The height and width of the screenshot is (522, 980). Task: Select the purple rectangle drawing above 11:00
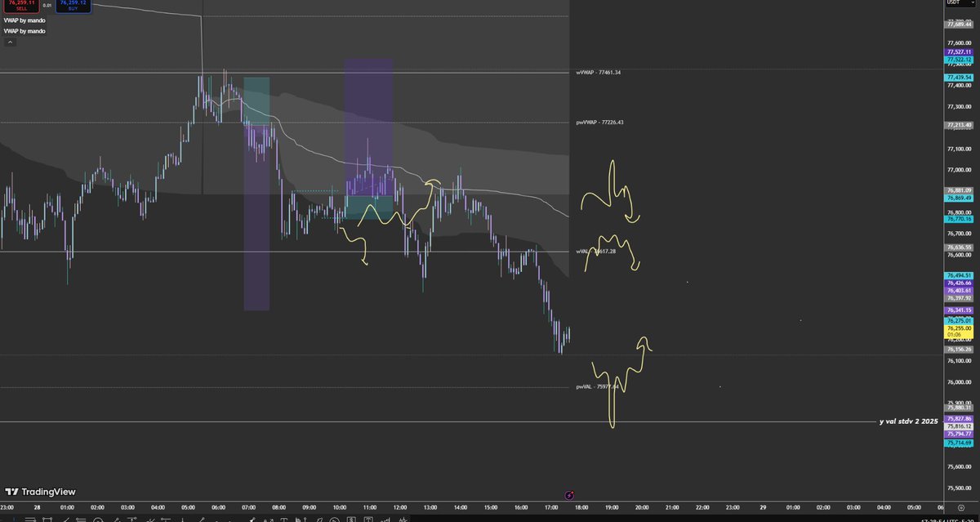pos(367,127)
